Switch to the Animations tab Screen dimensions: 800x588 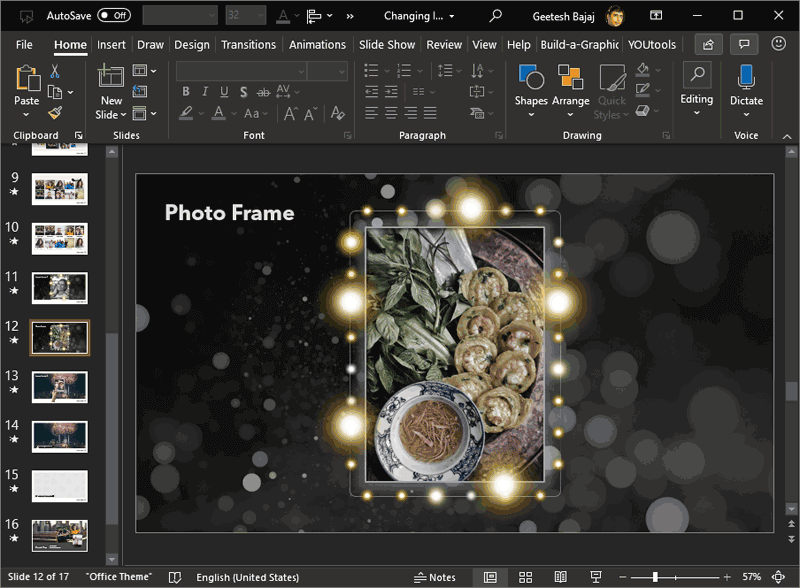click(x=317, y=45)
